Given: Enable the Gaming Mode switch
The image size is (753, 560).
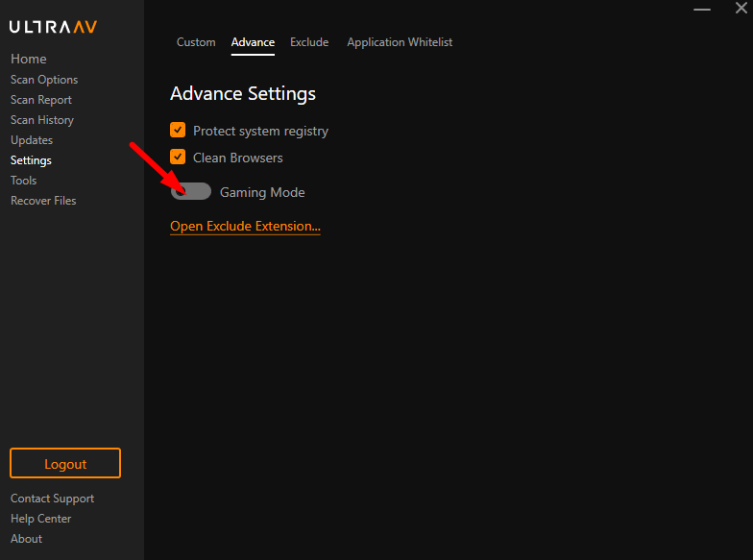Looking at the screenshot, I should coord(191,192).
